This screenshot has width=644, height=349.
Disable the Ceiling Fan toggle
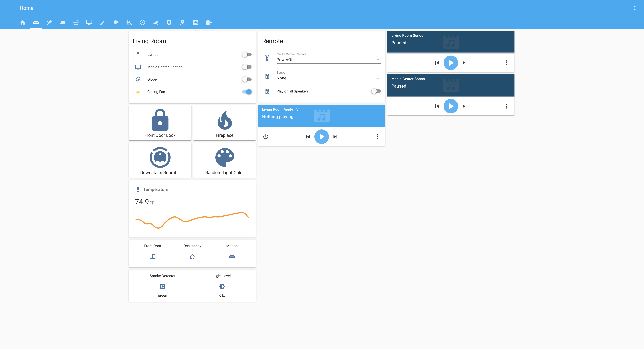247,92
